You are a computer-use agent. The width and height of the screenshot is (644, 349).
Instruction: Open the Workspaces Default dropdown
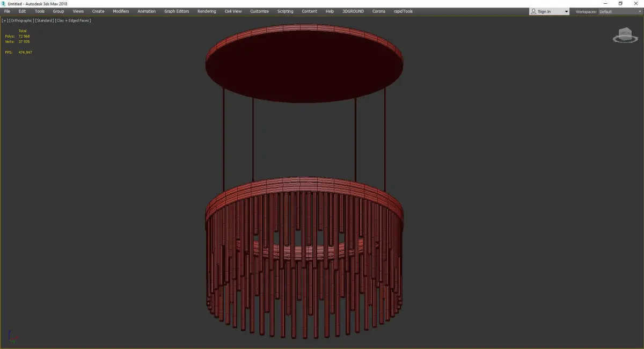click(619, 11)
